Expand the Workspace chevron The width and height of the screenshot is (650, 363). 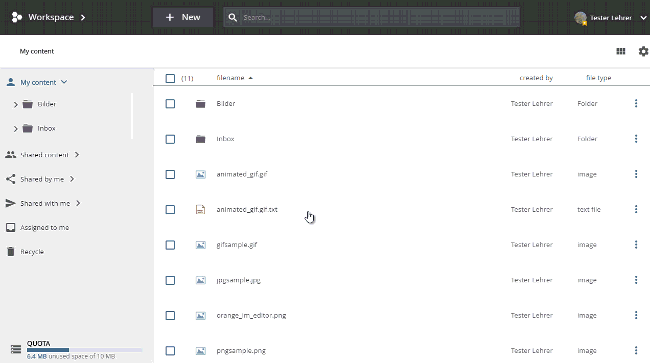pos(83,17)
